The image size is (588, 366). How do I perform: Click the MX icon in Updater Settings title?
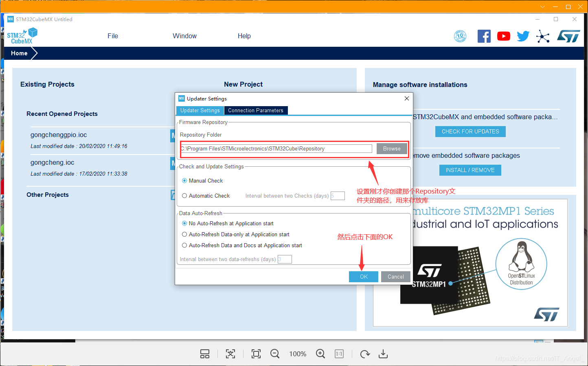pos(182,98)
